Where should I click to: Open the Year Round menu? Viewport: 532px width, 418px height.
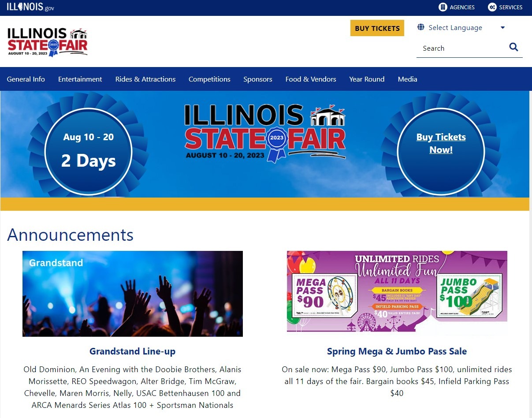[x=367, y=79]
